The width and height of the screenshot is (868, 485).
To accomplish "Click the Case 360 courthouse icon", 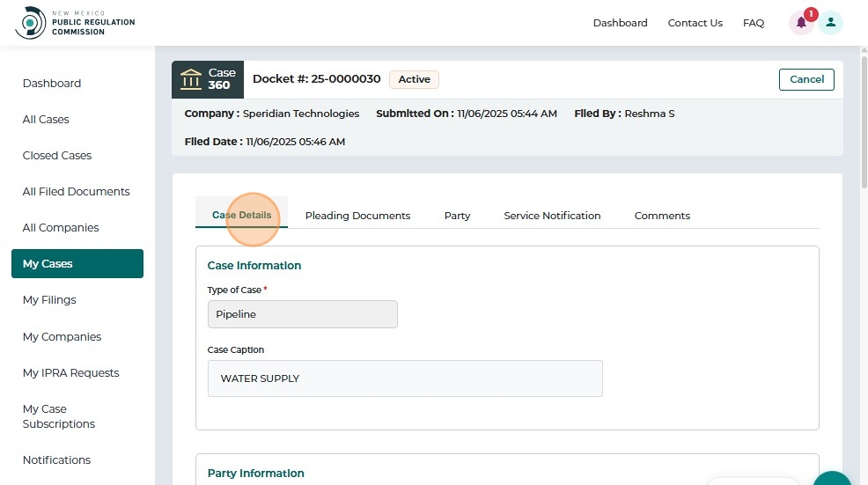I will pos(191,79).
